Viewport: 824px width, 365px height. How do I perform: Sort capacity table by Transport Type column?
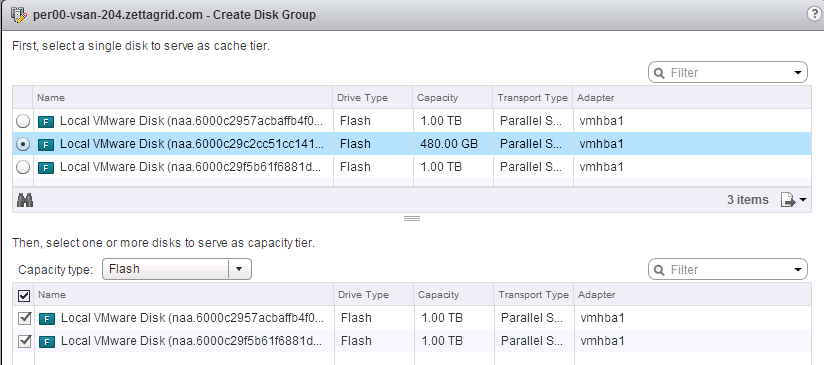[x=533, y=295]
